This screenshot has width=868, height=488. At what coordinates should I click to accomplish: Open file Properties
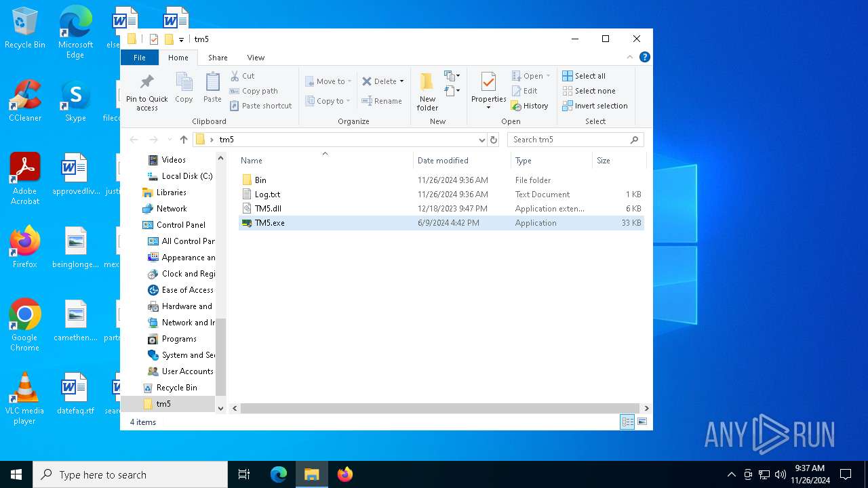(488, 91)
